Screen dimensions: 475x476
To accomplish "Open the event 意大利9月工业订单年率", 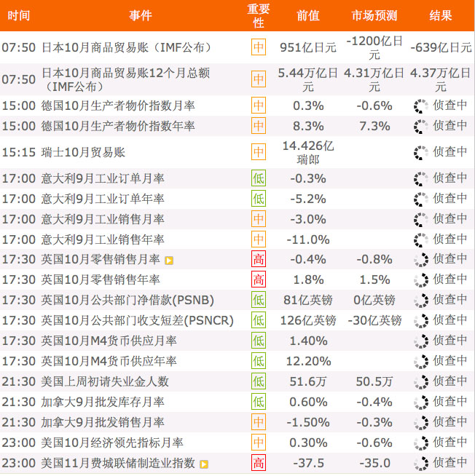I will point(103,199).
